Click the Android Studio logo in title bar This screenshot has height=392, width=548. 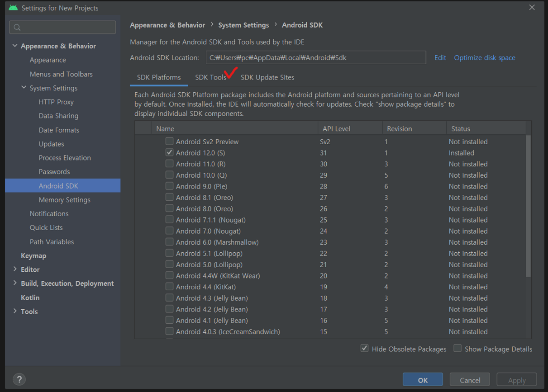(x=13, y=8)
